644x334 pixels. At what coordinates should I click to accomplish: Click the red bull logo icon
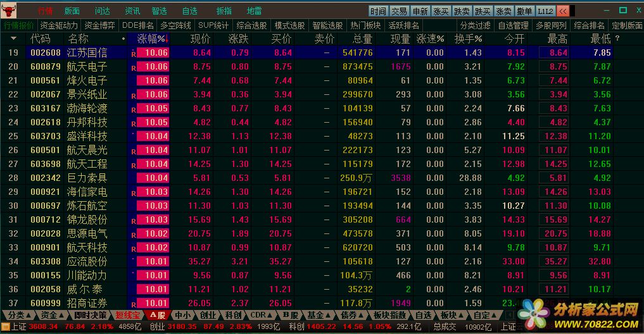pyautogui.click(x=9, y=11)
